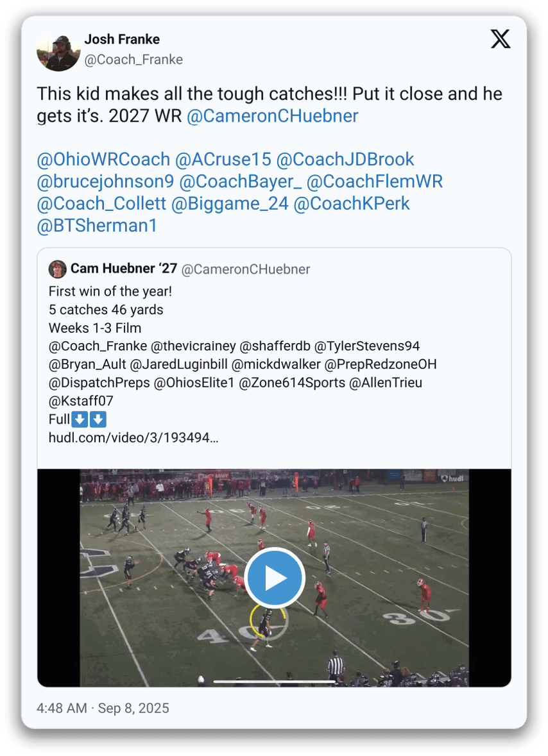Open the hudl.com video link
Image resolution: width=548 pixels, height=756 pixels.
[x=133, y=438]
